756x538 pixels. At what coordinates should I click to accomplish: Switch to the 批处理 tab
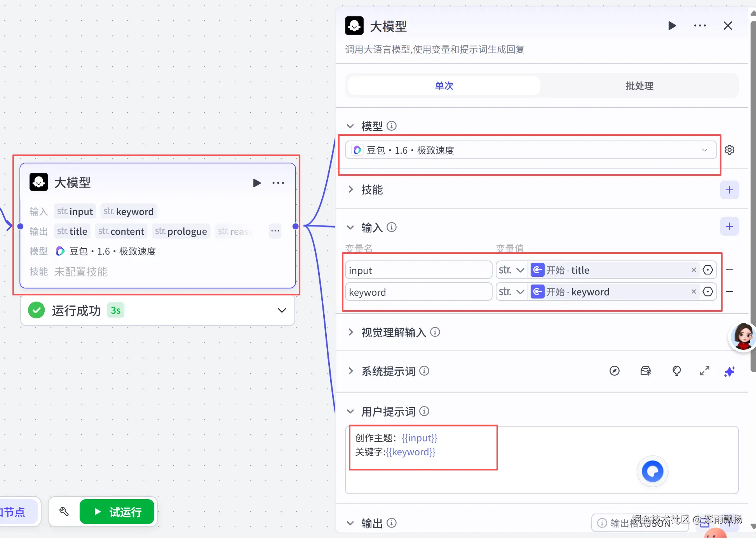[x=639, y=86]
